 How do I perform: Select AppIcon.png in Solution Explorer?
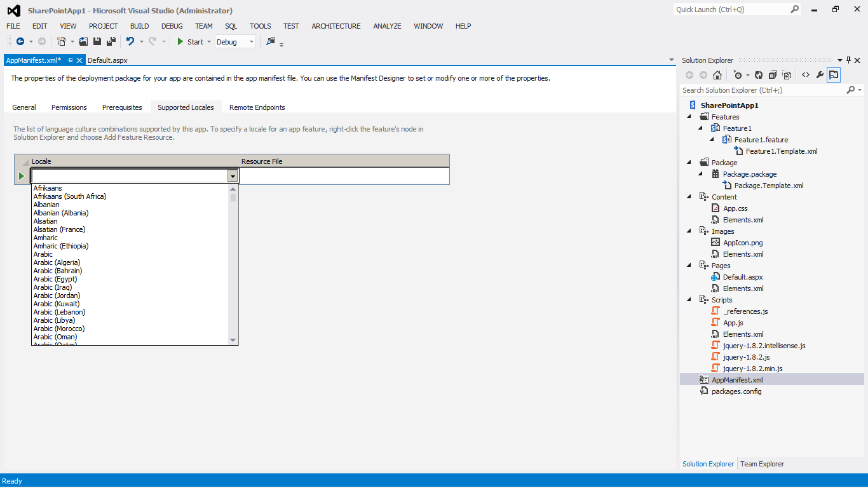tap(743, 243)
